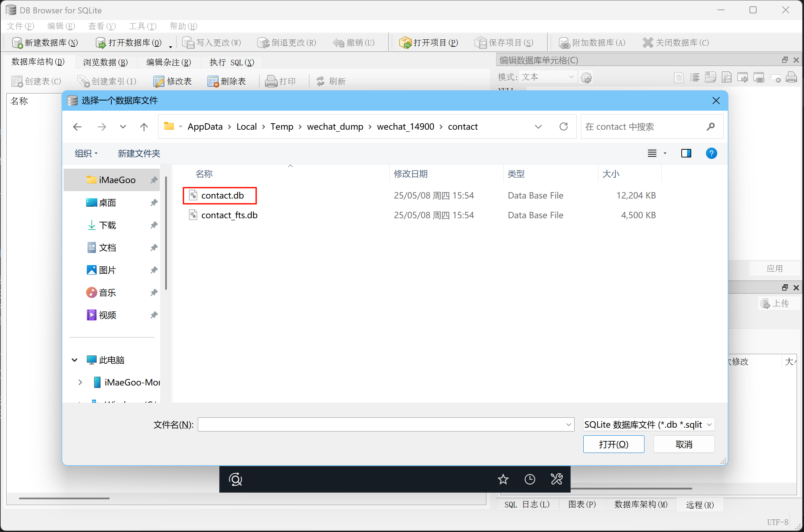
Task: Click the New Database (新建数据库) toolbar button
Action: [x=45, y=43]
